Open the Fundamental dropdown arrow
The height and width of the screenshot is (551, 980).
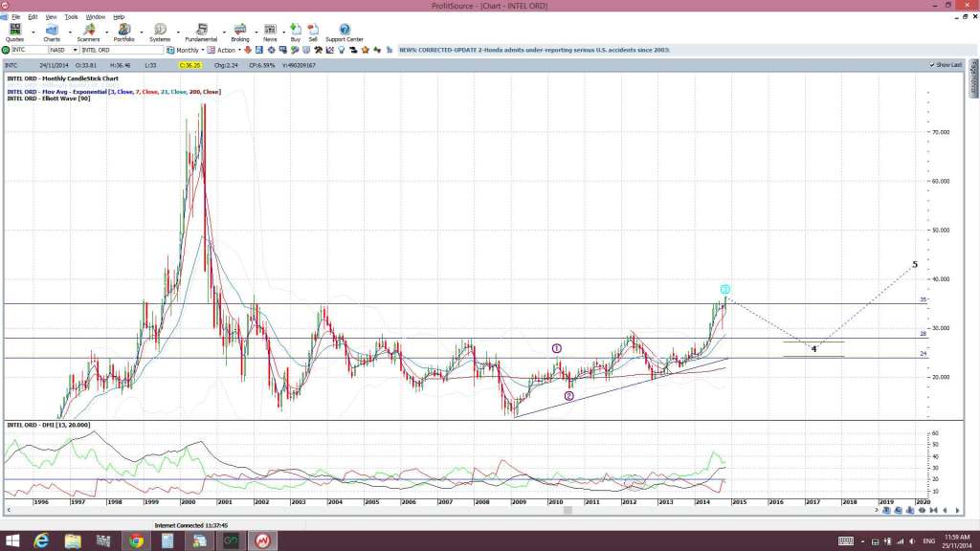(224, 32)
